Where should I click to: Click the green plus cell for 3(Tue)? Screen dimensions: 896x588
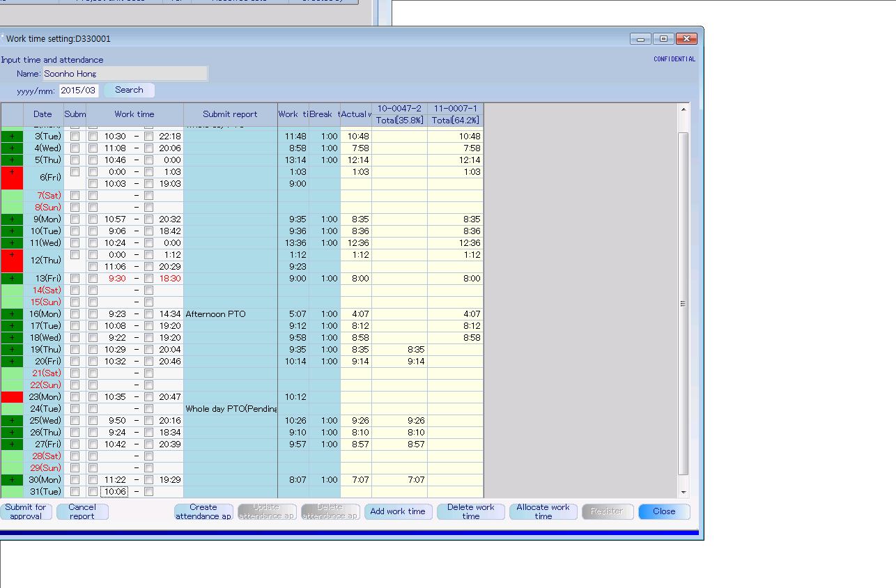click(12, 136)
